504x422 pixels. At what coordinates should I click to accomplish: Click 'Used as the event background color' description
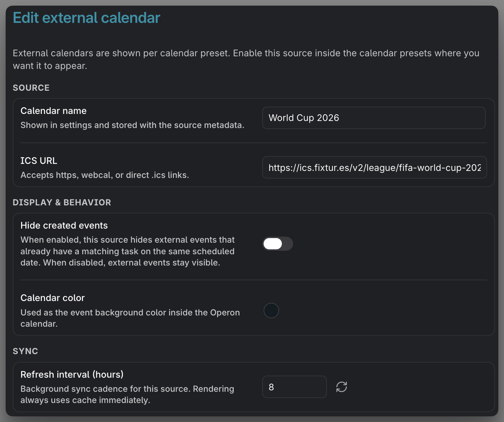coord(130,318)
